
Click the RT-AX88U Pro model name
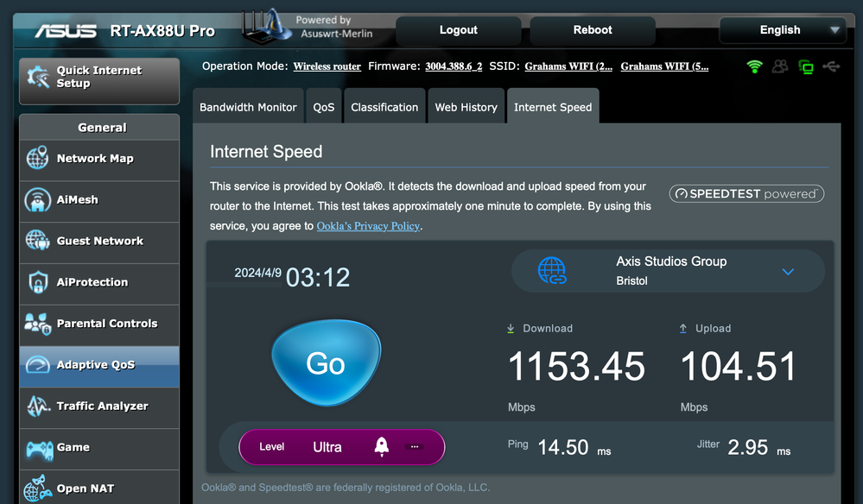point(162,31)
